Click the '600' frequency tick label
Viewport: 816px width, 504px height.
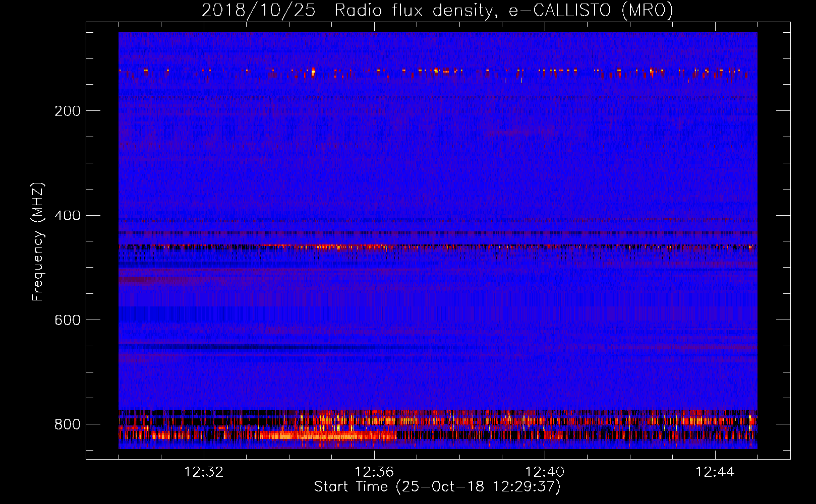[68, 321]
